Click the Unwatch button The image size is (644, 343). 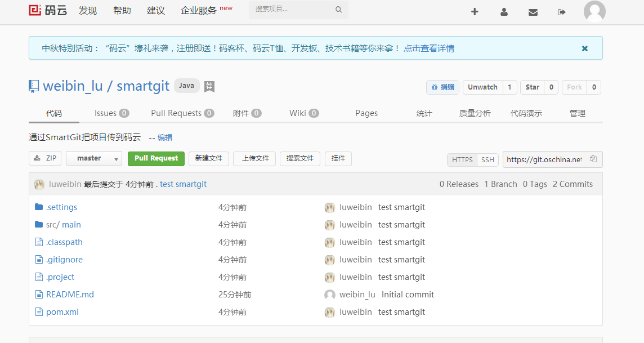click(x=482, y=87)
